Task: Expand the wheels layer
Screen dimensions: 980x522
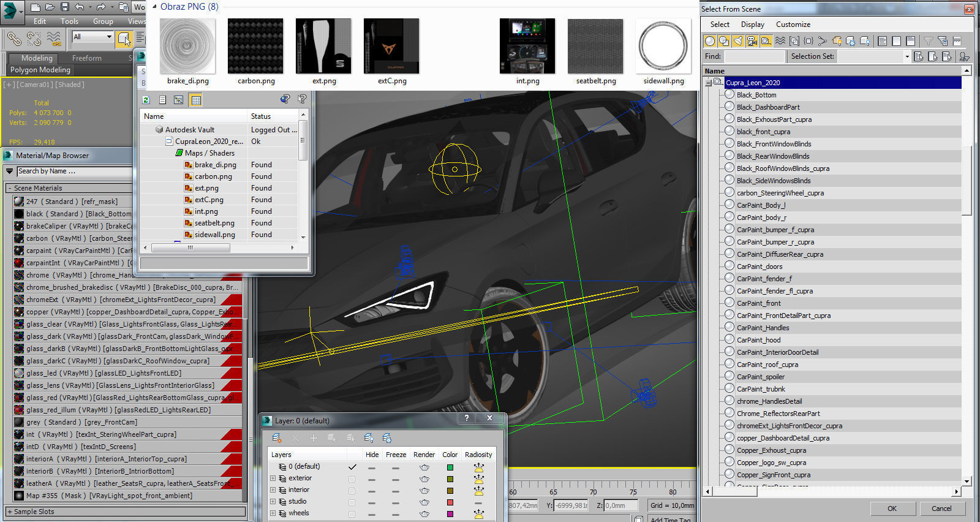Action: (x=273, y=513)
